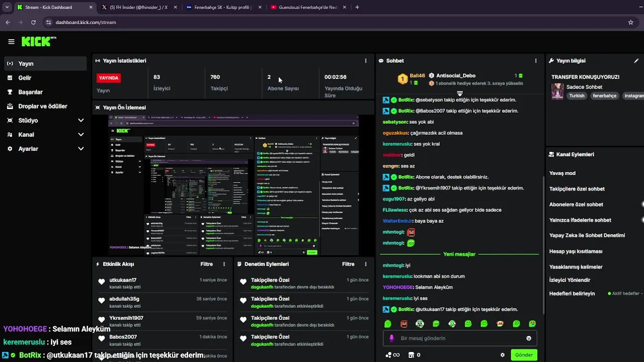Click Ball46 in the leaderboard
The width and height of the screenshot is (644, 362).
pos(418,75)
